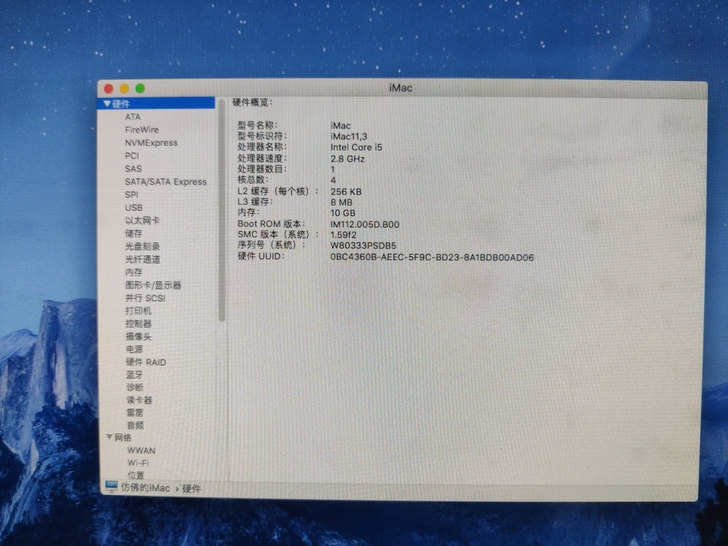This screenshot has height=546, width=728.
Task: Select the 硬件 header row
Action: pyautogui.click(x=156, y=104)
